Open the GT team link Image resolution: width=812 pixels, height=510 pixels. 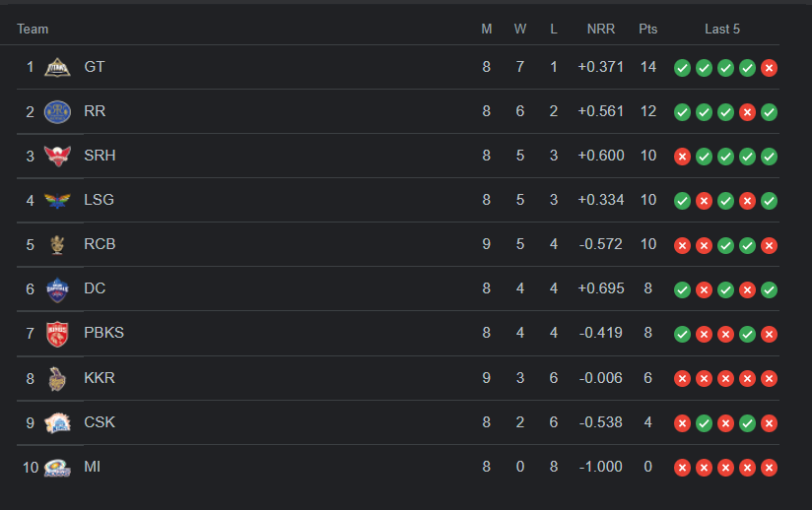95,67
